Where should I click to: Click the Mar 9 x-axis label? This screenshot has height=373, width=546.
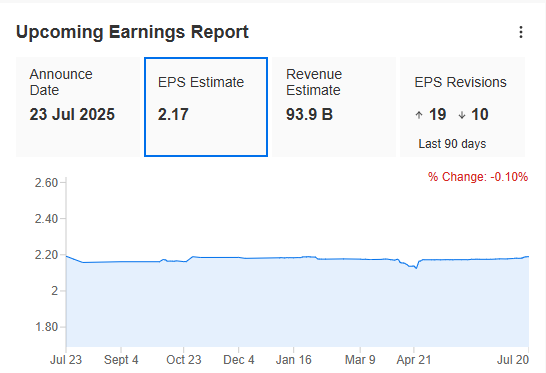[x=360, y=360]
